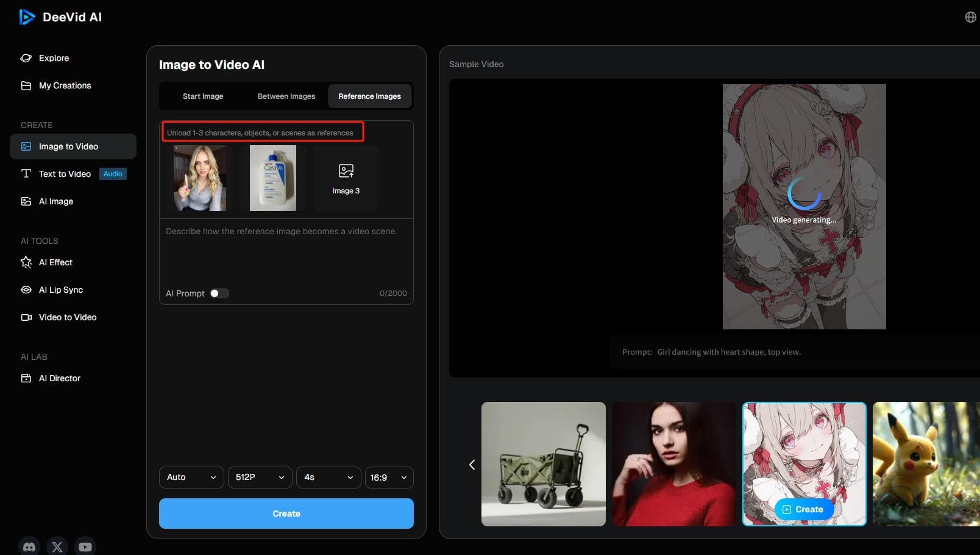The height and width of the screenshot is (555, 980).
Task: Click the Audio badge next to Text to Video
Action: (x=113, y=174)
